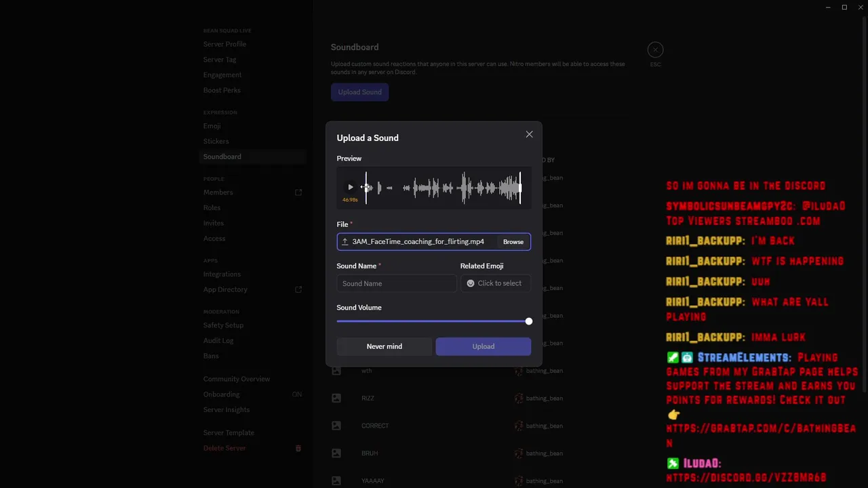Open Engagement settings
868x488 pixels.
(222, 75)
